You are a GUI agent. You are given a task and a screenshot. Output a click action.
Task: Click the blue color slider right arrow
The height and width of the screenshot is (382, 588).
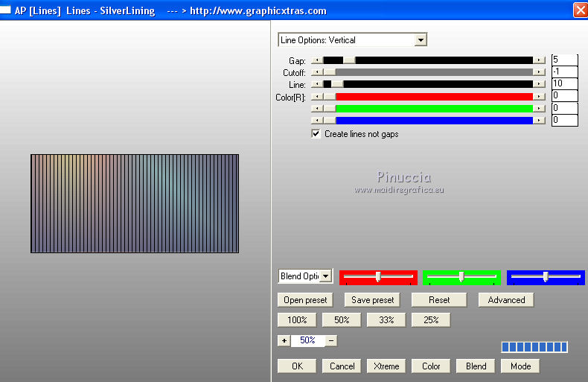pyautogui.click(x=539, y=121)
